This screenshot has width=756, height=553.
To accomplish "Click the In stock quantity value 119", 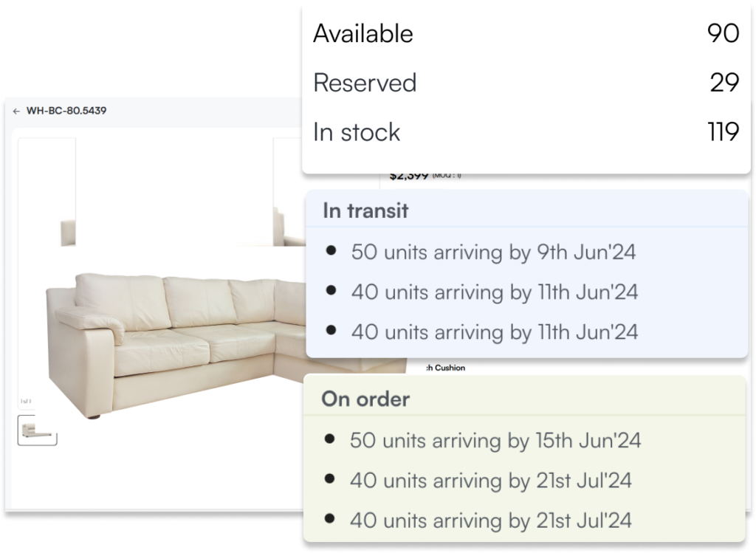I will click(723, 132).
